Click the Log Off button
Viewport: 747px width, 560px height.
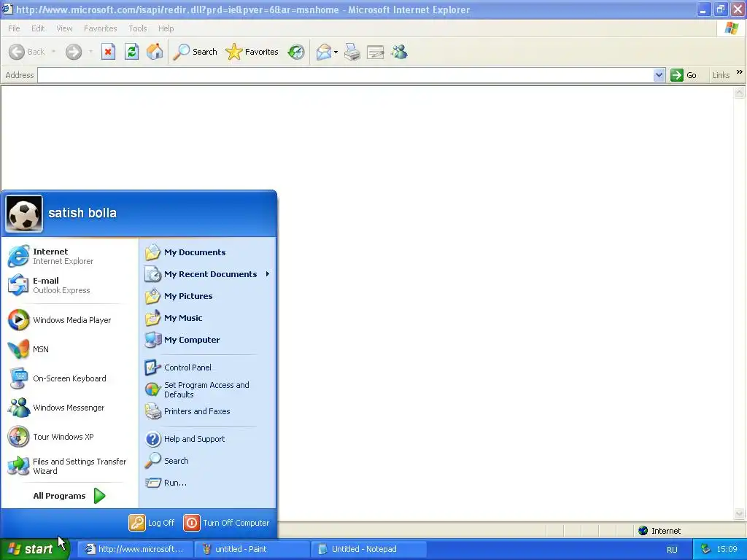pos(152,523)
